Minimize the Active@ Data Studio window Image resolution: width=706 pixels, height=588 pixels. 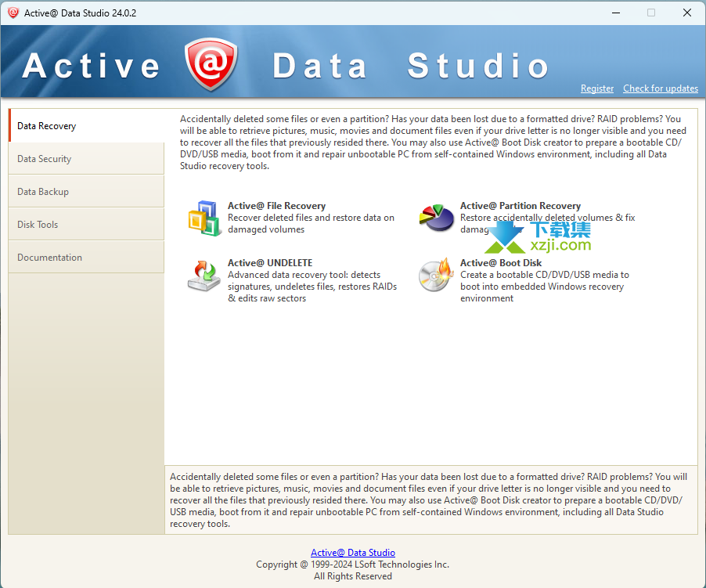click(x=616, y=13)
